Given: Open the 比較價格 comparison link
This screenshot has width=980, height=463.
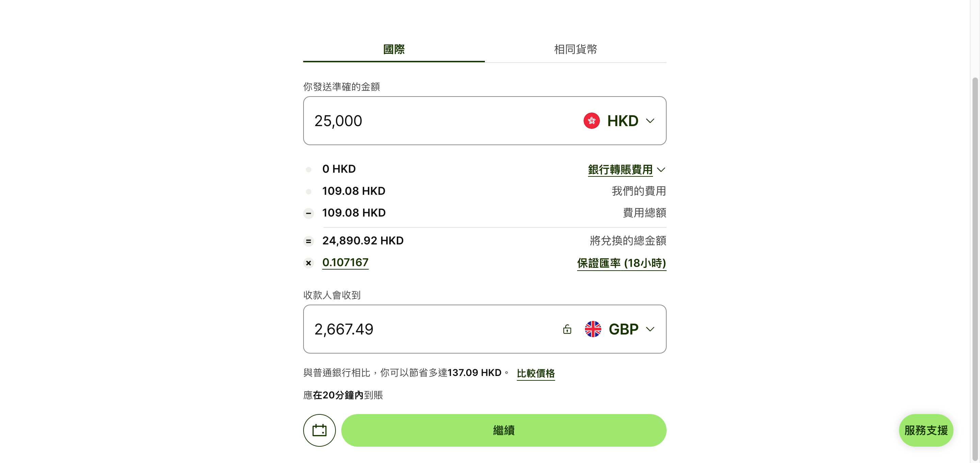Looking at the screenshot, I should (536, 374).
